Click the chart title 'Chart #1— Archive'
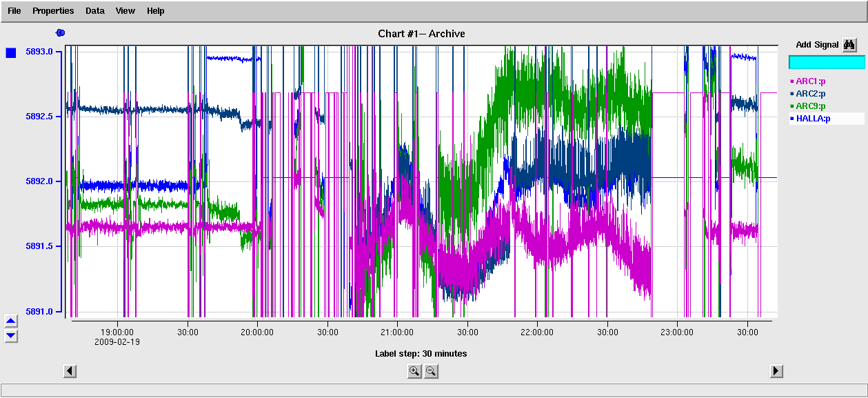Screen dimensions: 868x398 (x=421, y=34)
